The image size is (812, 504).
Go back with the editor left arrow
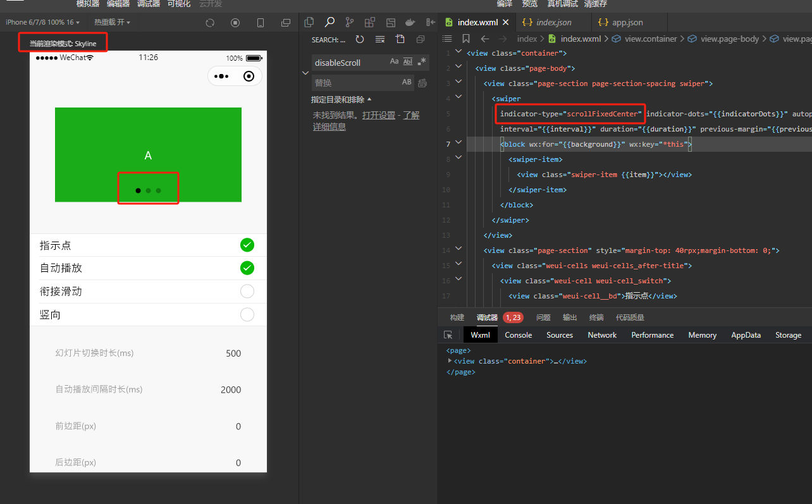pos(485,39)
